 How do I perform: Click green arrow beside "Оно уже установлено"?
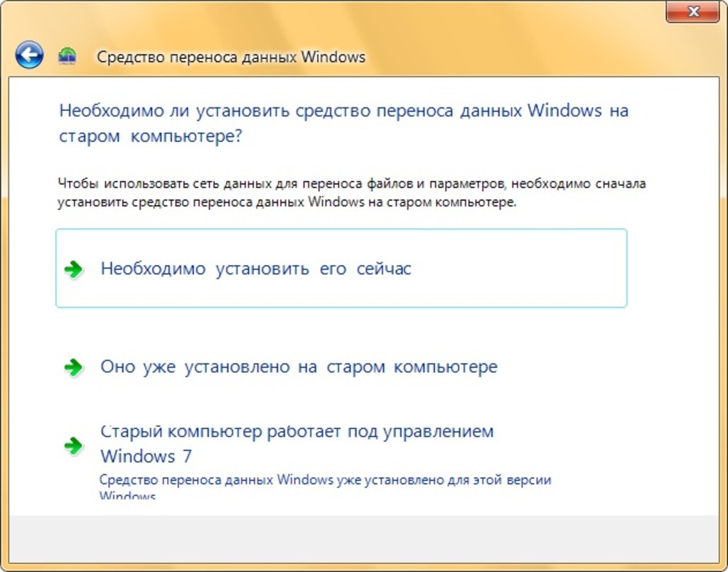pos(73,367)
